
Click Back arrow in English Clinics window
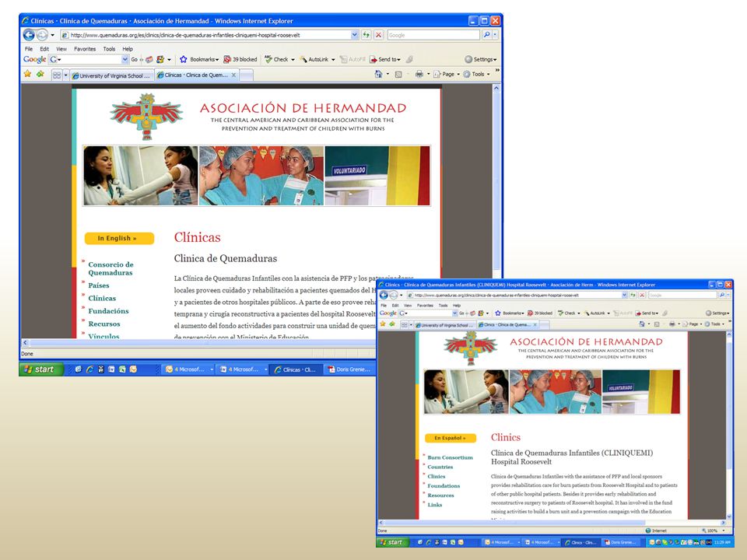coord(384,296)
